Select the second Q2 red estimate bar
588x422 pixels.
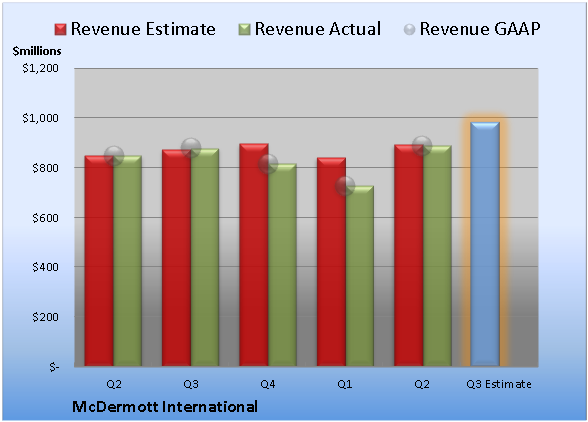point(408,255)
